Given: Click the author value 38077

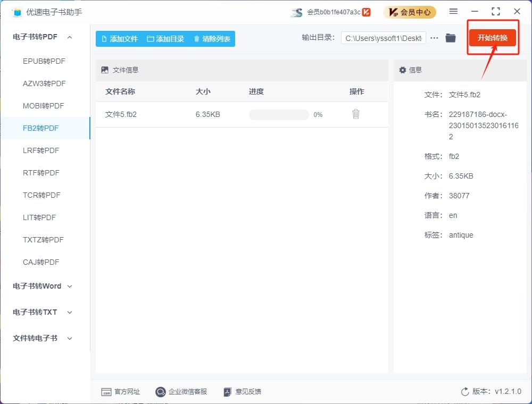Looking at the screenshot, I should (x=459, y=196).
